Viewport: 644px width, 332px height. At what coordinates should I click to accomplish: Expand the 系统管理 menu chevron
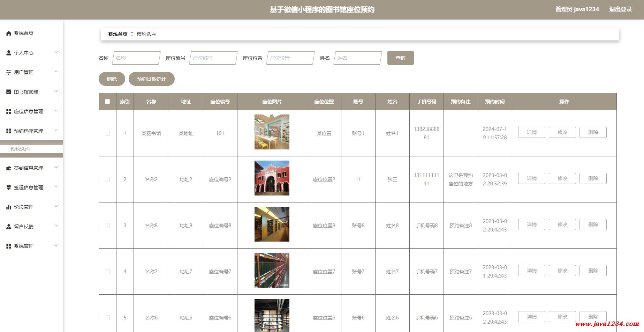pyautogui.click(x=56, y=246)
